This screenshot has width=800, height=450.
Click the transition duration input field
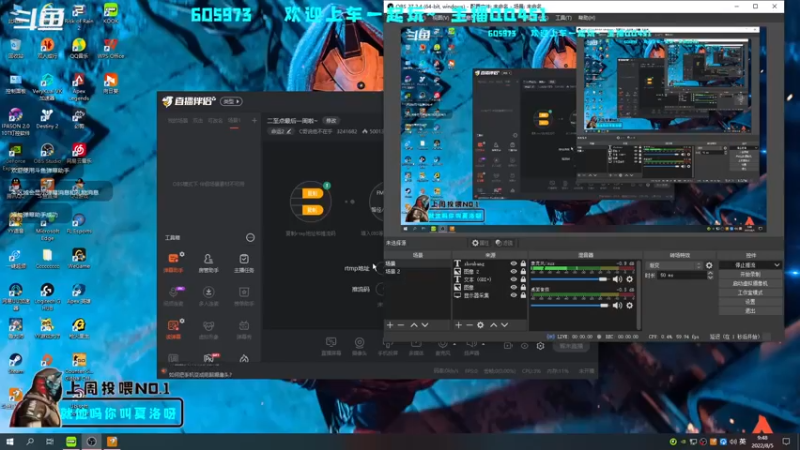coord(682,276)
